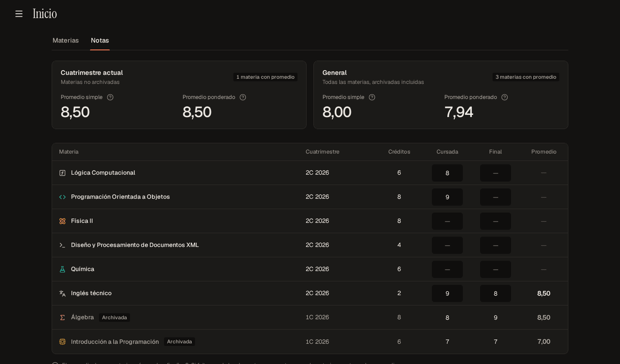620x364 pixels.
Task: Click the sigma icon beside Álgebra
Action: (x=62, y=318)
